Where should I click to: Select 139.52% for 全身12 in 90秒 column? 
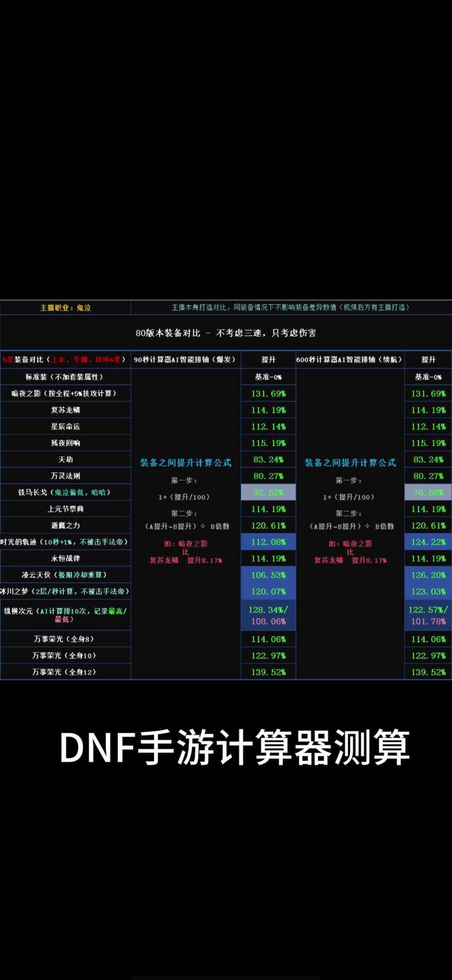coord(268,672)
